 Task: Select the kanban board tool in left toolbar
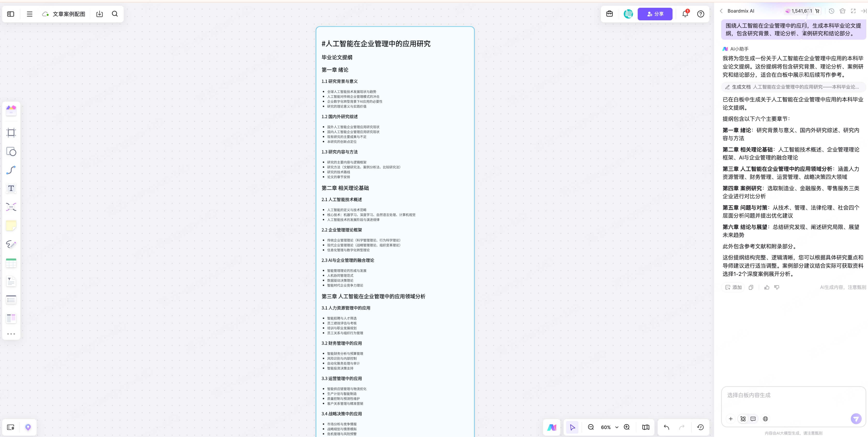tap(11, 318)
